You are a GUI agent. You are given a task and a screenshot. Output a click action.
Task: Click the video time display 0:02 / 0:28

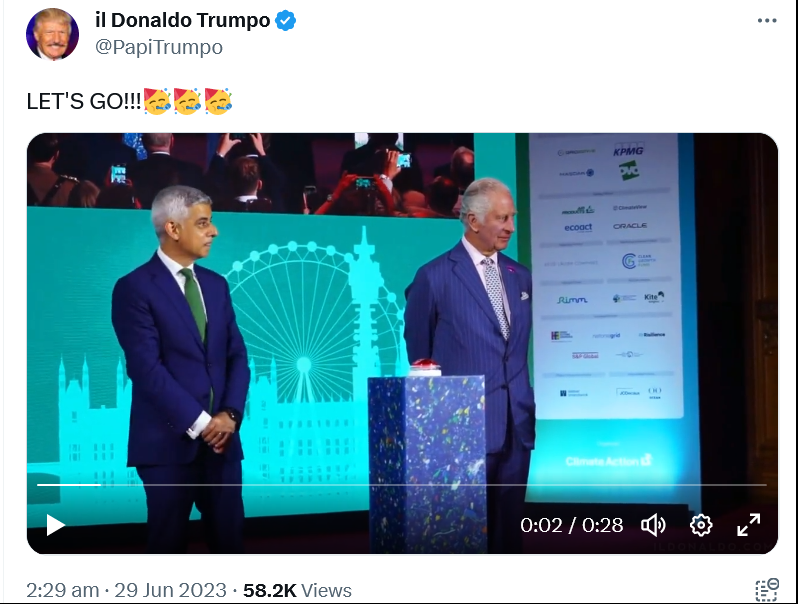571,525
